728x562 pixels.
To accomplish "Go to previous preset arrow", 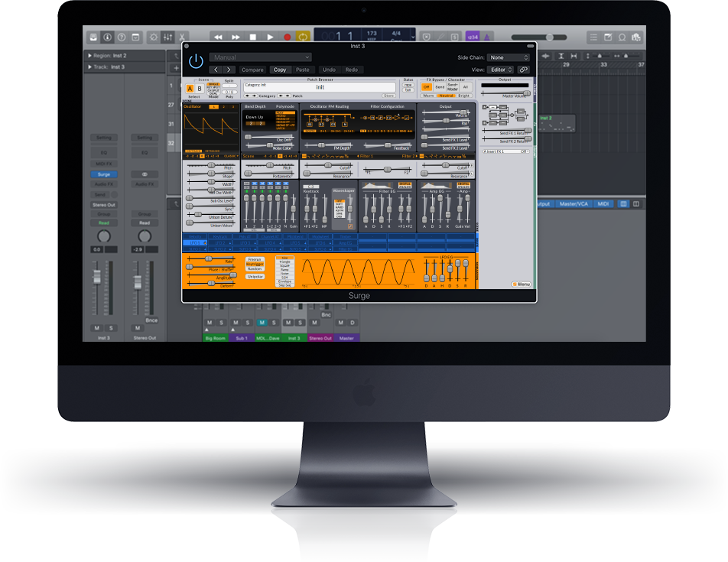I will [216, 70].
